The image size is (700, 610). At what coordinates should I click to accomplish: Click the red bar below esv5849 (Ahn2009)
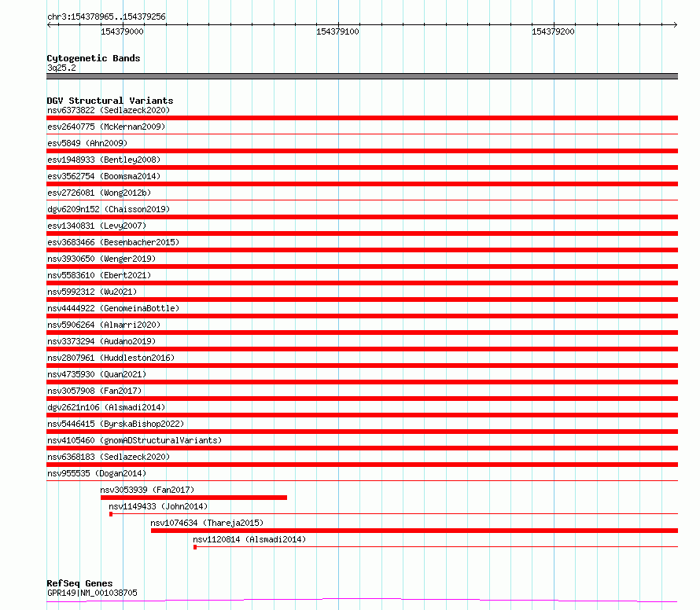pyautogui.click(x=362, y=151)
